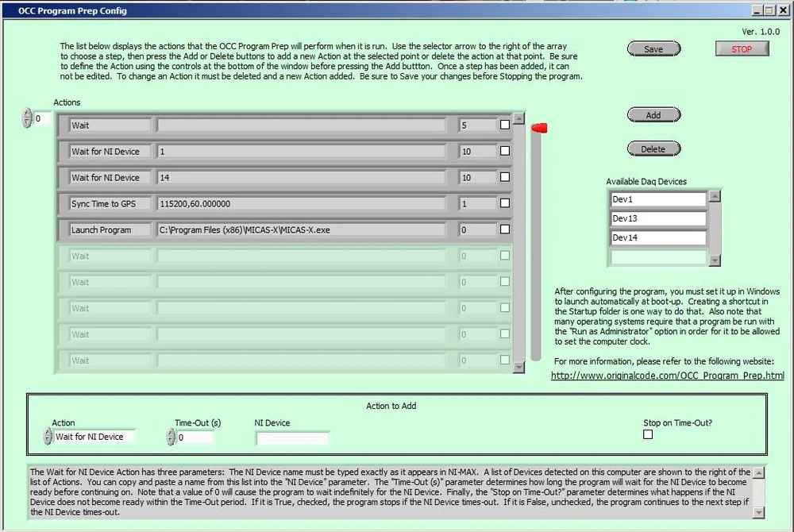
Task: Click the Actions index increment arrow
Action: 27,115
